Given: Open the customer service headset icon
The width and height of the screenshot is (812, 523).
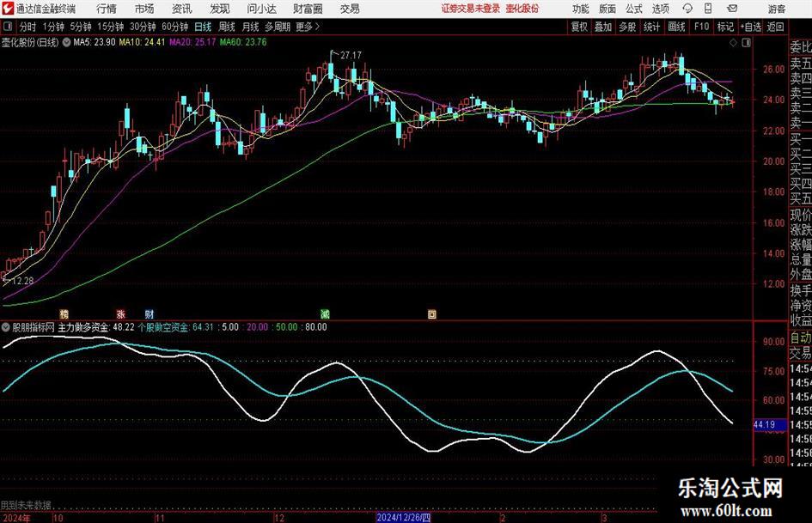Looking at the screenshot, I should (687, 9).
